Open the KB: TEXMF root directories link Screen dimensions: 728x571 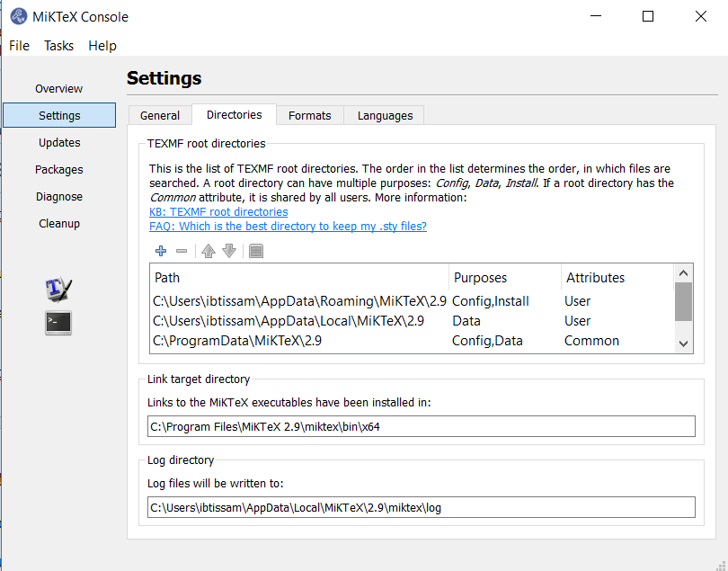point(218,211)
